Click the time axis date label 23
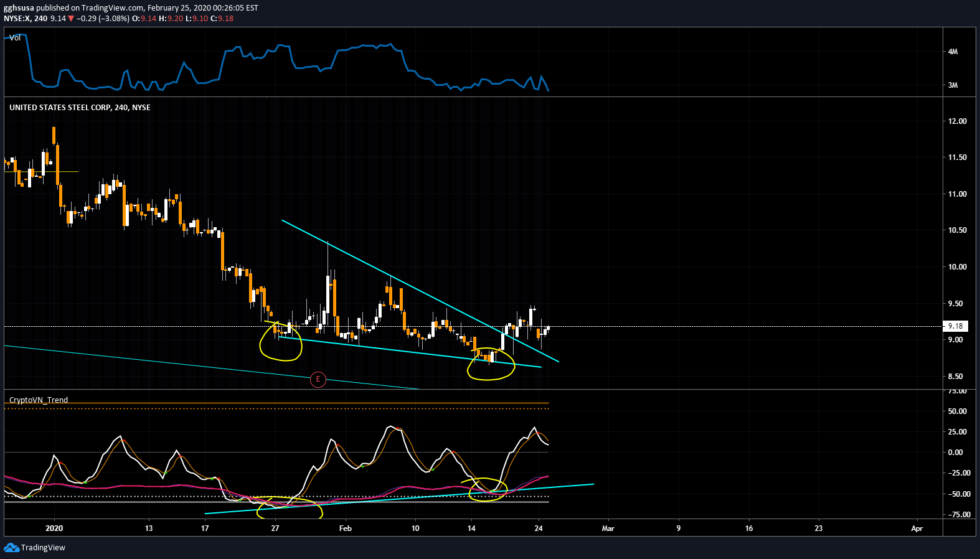This screenshot has width=980, height=559. click(x=818, y=528)
